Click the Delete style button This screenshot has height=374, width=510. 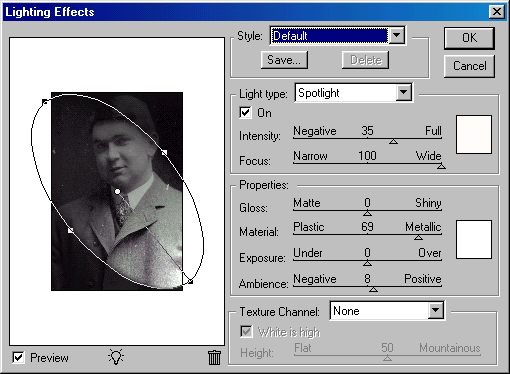(365, 60)
